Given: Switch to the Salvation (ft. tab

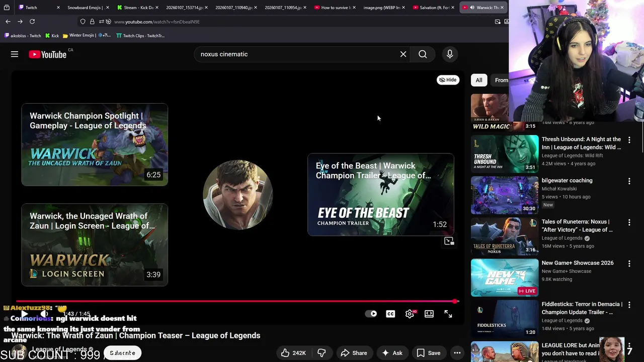Looking at the screenshot, I should [x=434, y=8].
